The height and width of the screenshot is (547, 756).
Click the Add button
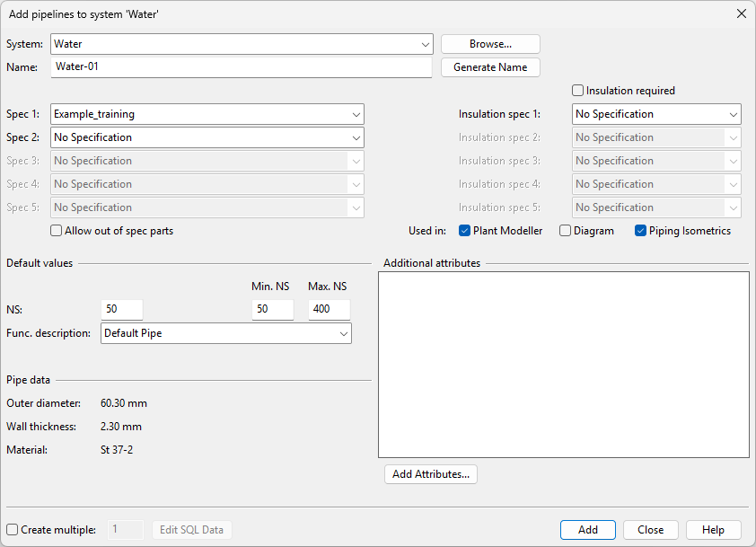(x=588, y=530)
